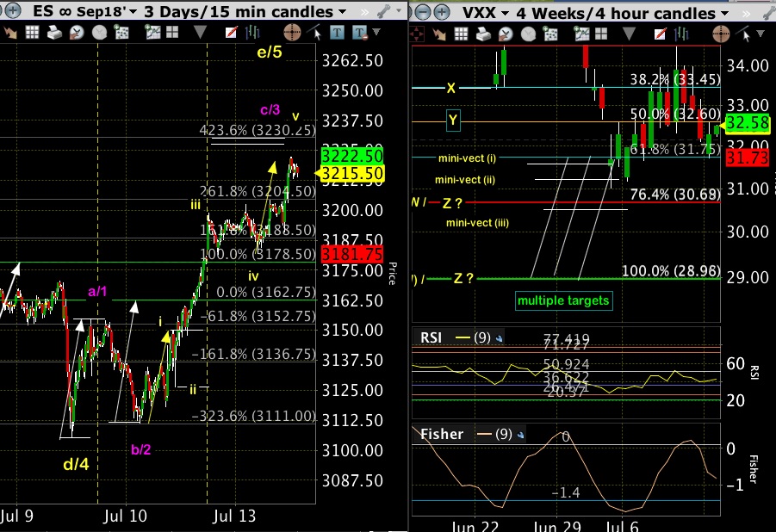Viewport: 776px width, 532px height.
Task: Click the zoom-in plus button on VXX chart
Action: click(442, 10)
